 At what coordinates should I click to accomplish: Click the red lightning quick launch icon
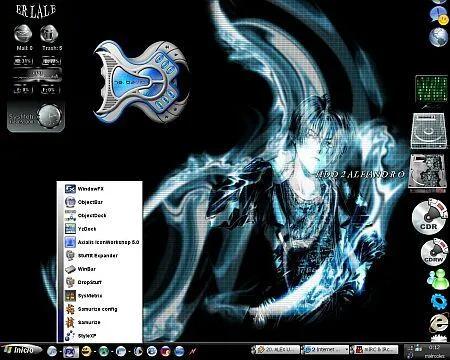193,351
